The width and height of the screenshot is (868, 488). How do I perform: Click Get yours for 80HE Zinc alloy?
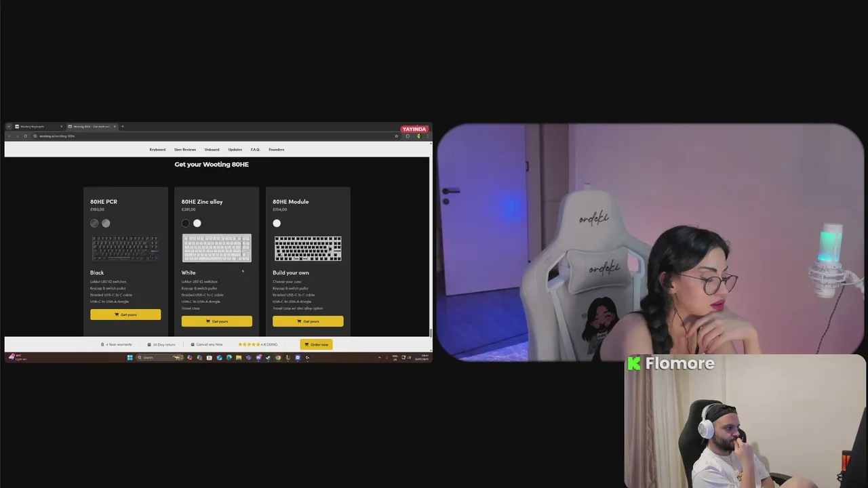(x=217, y=321)
